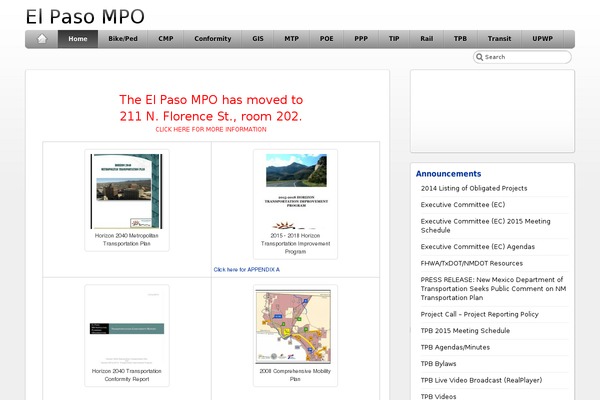The width and height of the screenshot is (600, 400).
Task: Open the GIS menu item
Action: click(258, 39)
